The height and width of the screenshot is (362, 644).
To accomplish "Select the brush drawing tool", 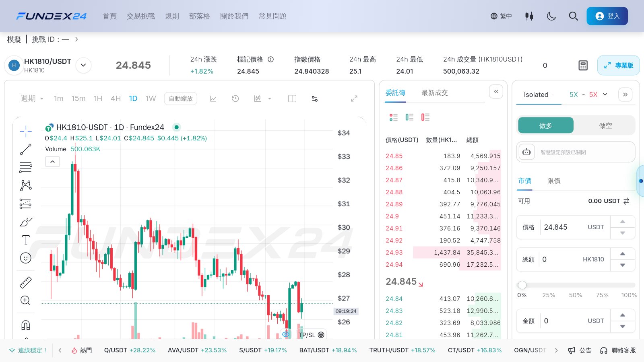I will tap(26, 222).
